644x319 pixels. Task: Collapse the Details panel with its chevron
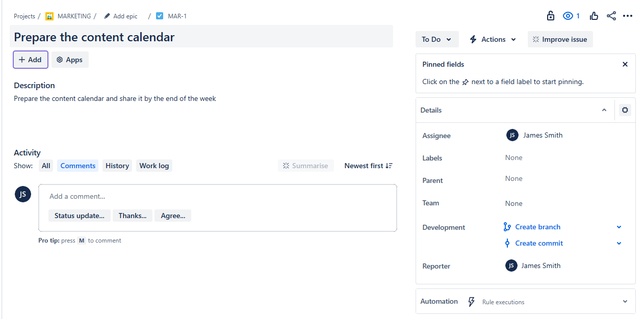604,110
